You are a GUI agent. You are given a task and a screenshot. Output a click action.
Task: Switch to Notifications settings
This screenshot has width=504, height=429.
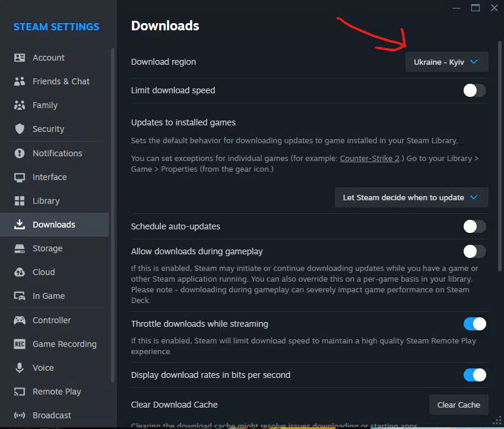(x=55, y=153)
